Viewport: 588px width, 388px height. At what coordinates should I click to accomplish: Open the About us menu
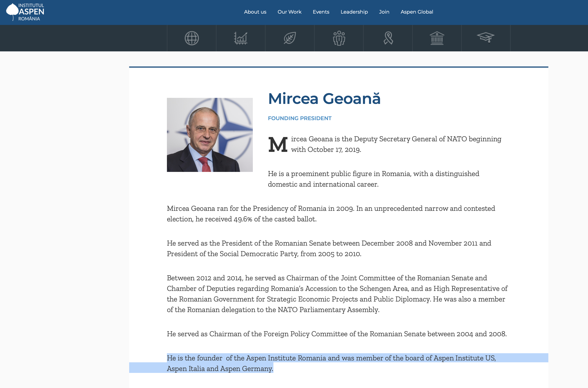pos(255,12)
